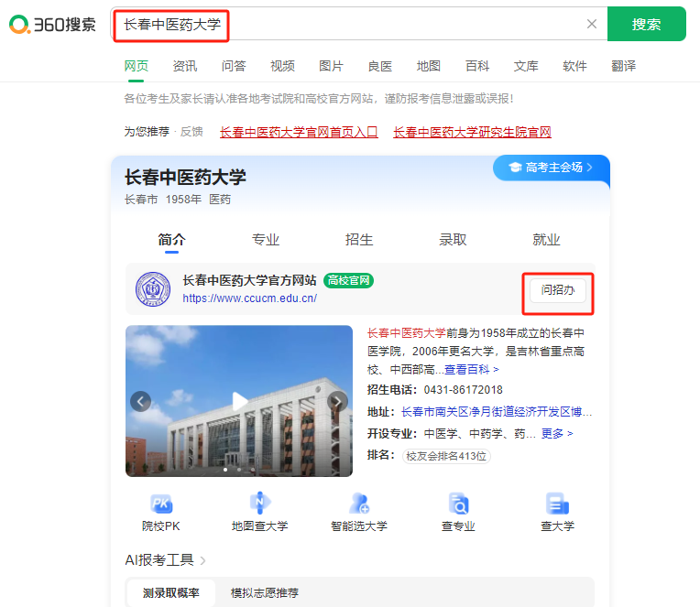The image size is (700, 607).
Task: Switch to the 图片 search tab
Action: 331,66
